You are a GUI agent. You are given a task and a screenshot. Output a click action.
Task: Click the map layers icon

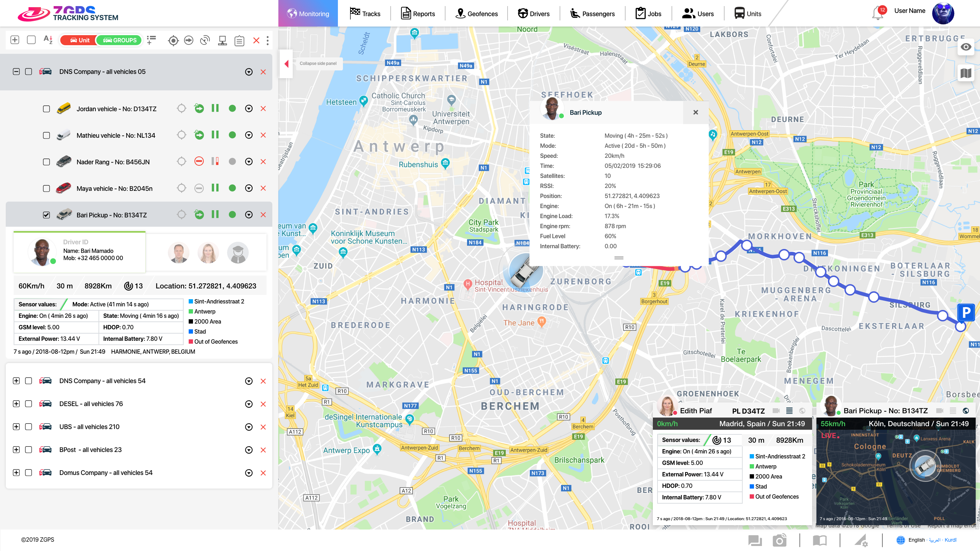point(966,73)
